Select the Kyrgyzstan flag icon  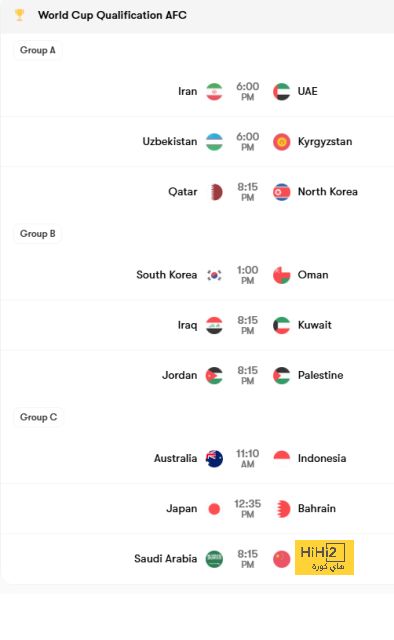point(281,142)
